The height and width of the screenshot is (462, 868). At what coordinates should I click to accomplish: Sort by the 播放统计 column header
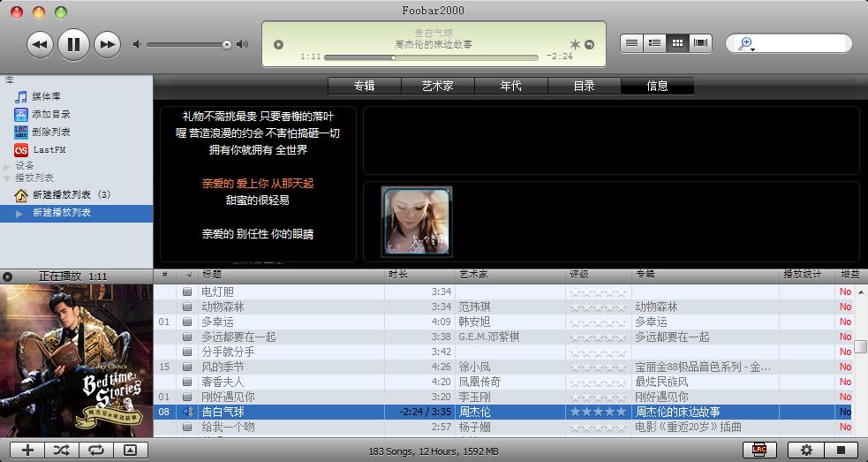(x=808, y=275)
